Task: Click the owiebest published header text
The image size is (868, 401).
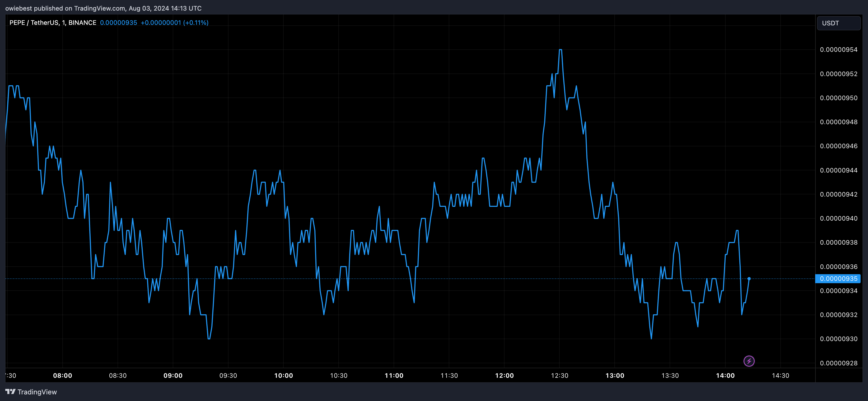Action: click(x=103, y=8)
